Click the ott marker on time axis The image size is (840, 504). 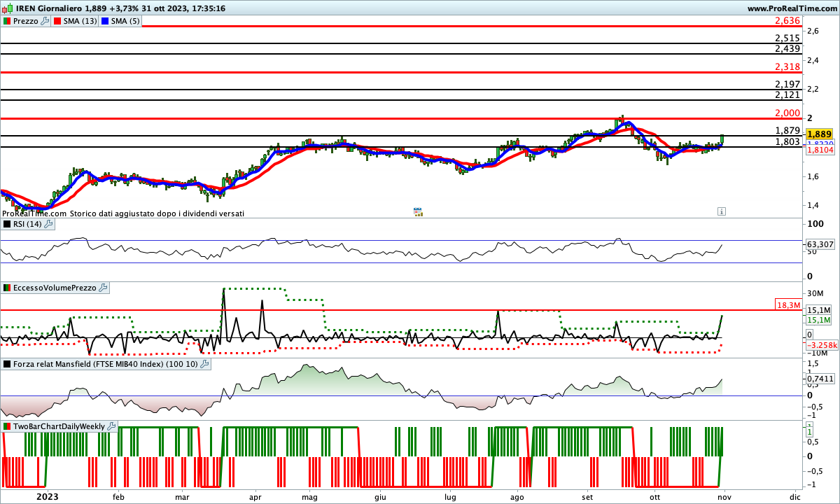pyautogui.click(x=655, y=496)
